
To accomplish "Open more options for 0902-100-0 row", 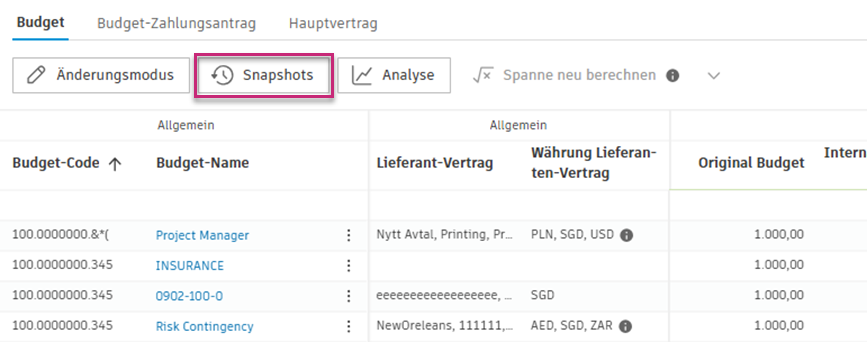I will click(x=348, y=296).
